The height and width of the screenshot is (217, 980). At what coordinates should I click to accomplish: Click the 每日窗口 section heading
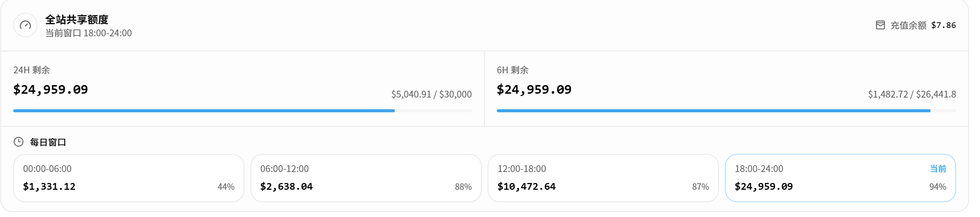[x=48, y=142]
